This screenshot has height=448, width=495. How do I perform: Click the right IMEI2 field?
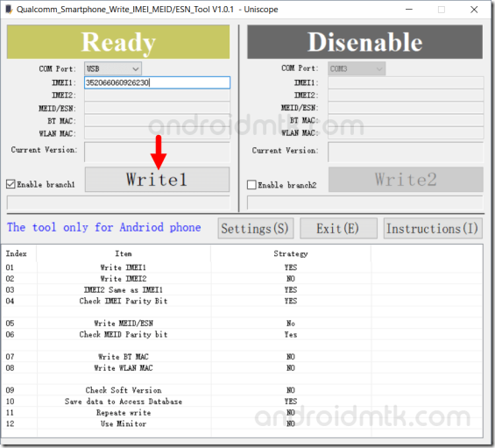[406, 95]
